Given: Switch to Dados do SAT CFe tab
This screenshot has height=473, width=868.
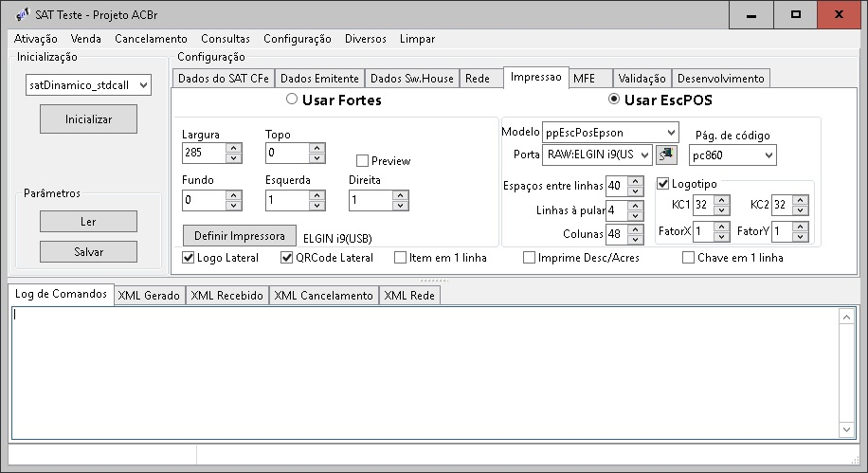Looking at the screenshot, I should coord(223,79).
